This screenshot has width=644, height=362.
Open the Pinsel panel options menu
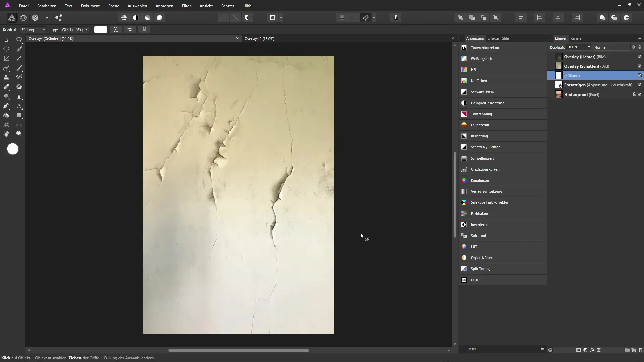point(542,349)
